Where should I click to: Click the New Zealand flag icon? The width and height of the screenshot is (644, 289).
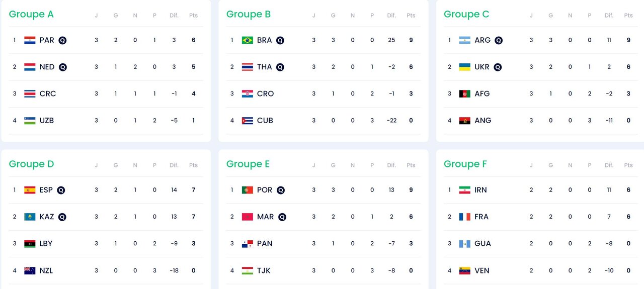tap(30, 270)
